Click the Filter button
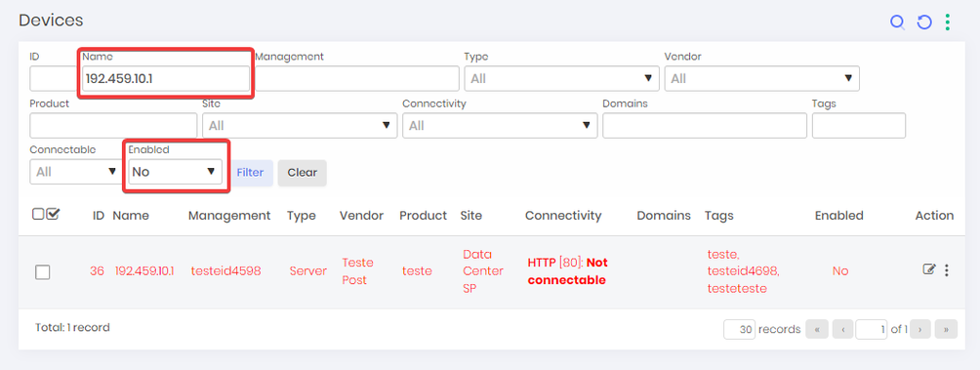980x370 pixels. 250,173
